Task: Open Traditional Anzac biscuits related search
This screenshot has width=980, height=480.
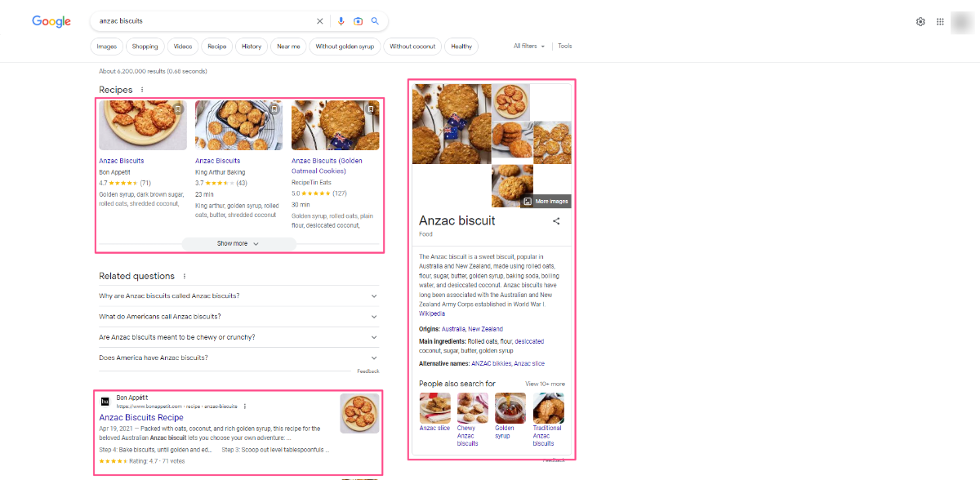Action: tap(548, 420)
